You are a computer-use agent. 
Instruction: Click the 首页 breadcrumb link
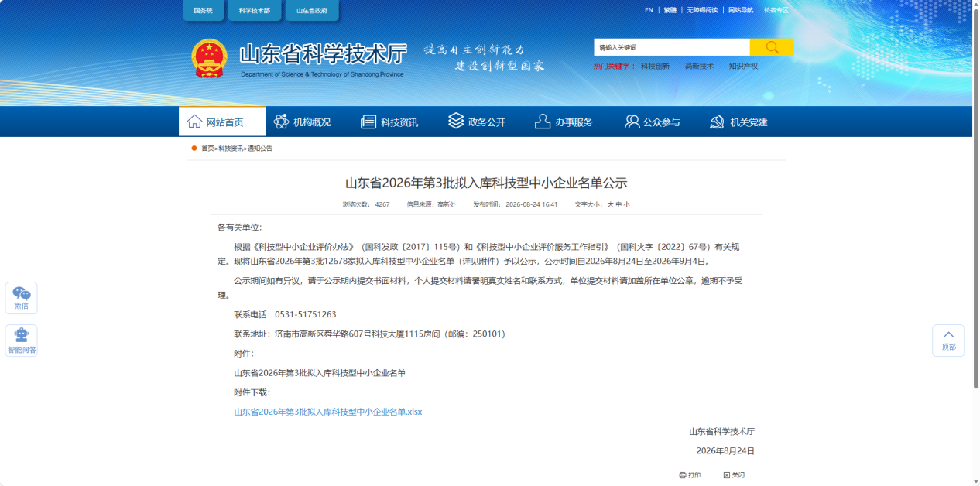[207, 148]
